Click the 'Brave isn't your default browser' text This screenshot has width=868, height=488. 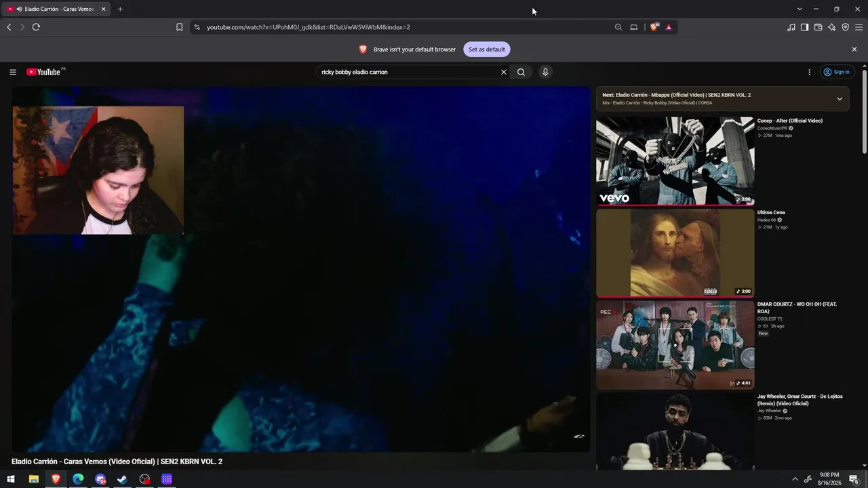click(x=414, y=49)
